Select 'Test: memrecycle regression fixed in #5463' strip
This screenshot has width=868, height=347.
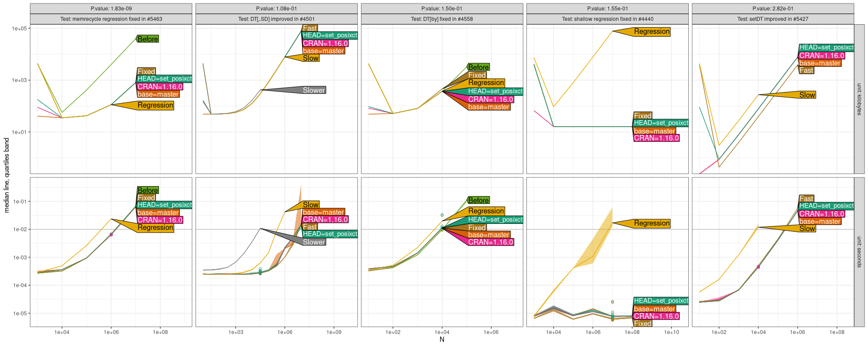[111, 19]
